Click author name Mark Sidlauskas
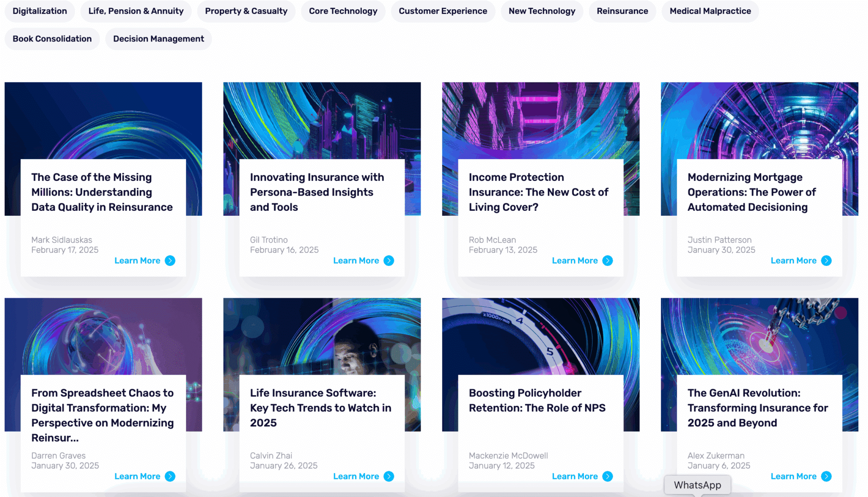Screen dimensions: 868x497 62,240
